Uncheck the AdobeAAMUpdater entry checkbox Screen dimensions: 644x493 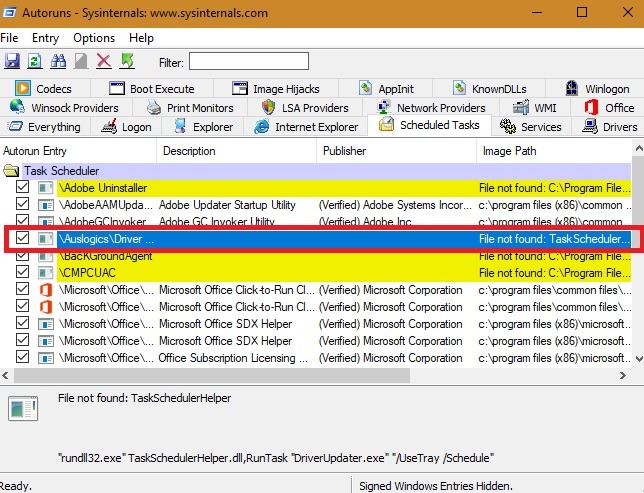tap(23, 204)
